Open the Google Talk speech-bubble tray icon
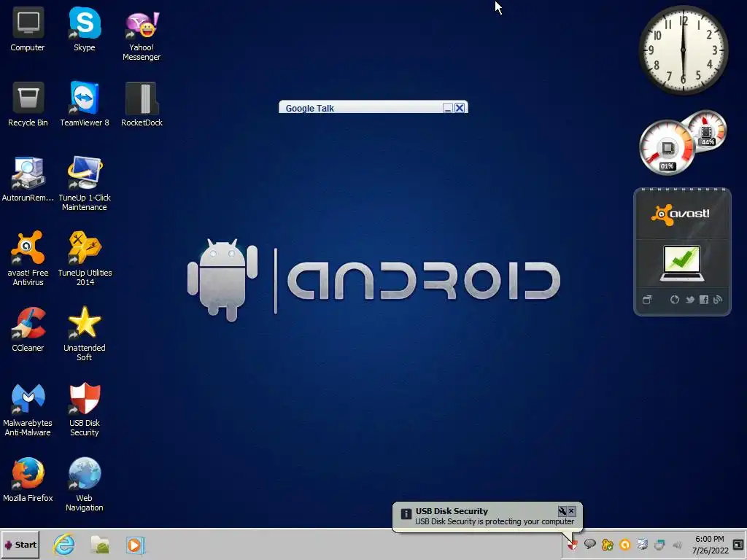This screenshot has width=747, height=560. coord(589,544)
